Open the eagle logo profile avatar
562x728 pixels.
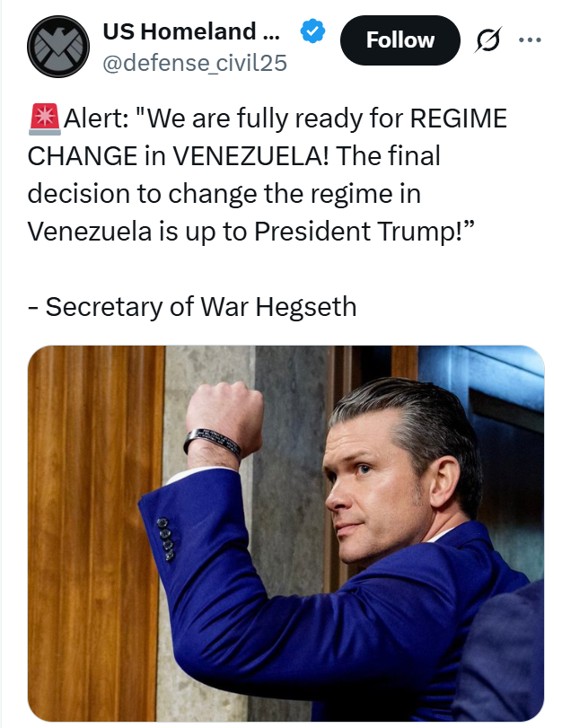coord(58,47)
